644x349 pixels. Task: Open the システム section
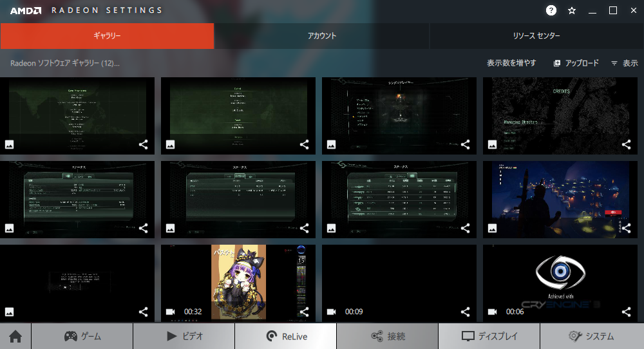pyautogui.click(x=592, y=336)
